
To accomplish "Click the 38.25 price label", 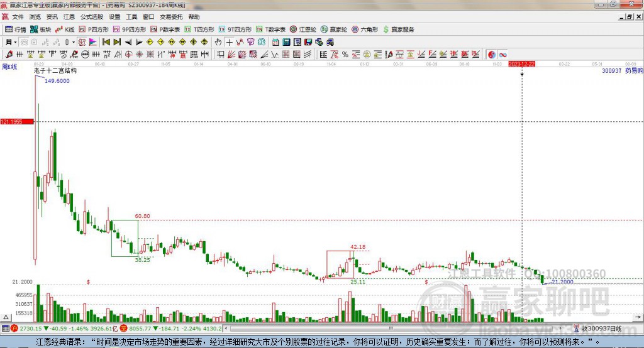I will (x=142, y=260).
